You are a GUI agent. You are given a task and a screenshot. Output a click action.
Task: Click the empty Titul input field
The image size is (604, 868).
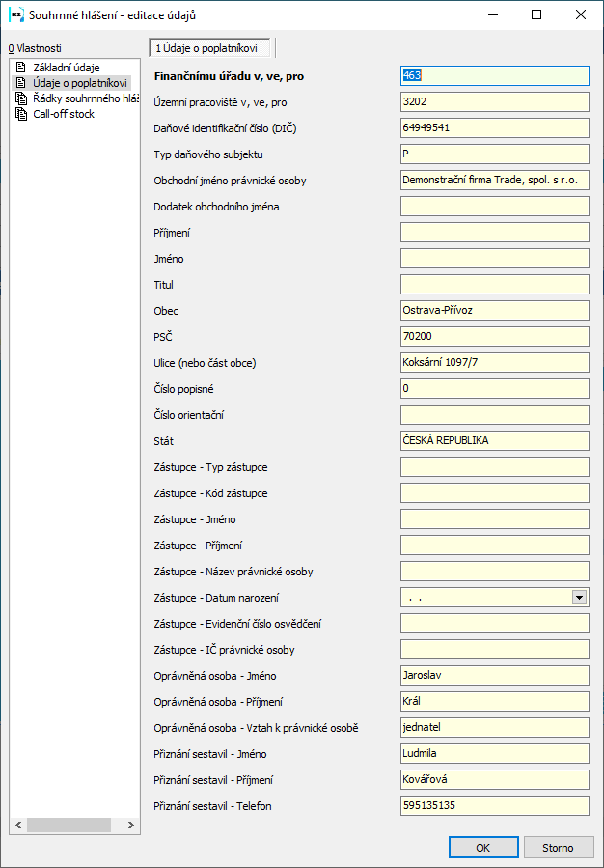pos(494,285)
